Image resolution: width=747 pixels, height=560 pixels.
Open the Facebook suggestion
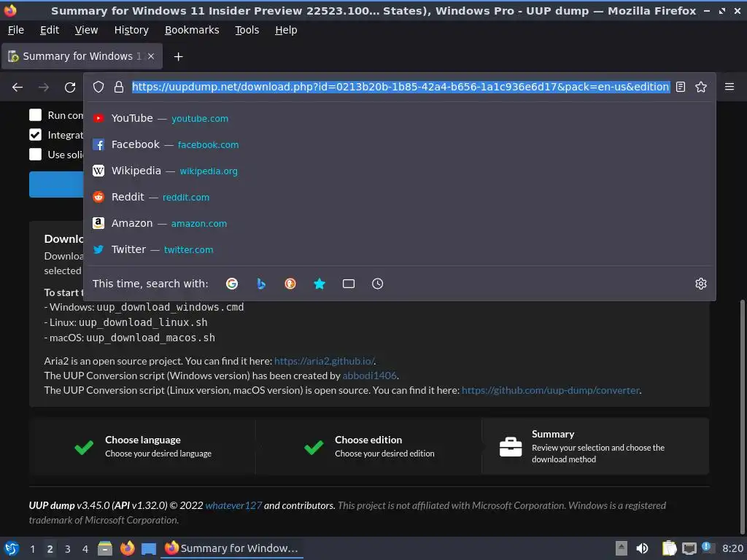coord(399,144)
